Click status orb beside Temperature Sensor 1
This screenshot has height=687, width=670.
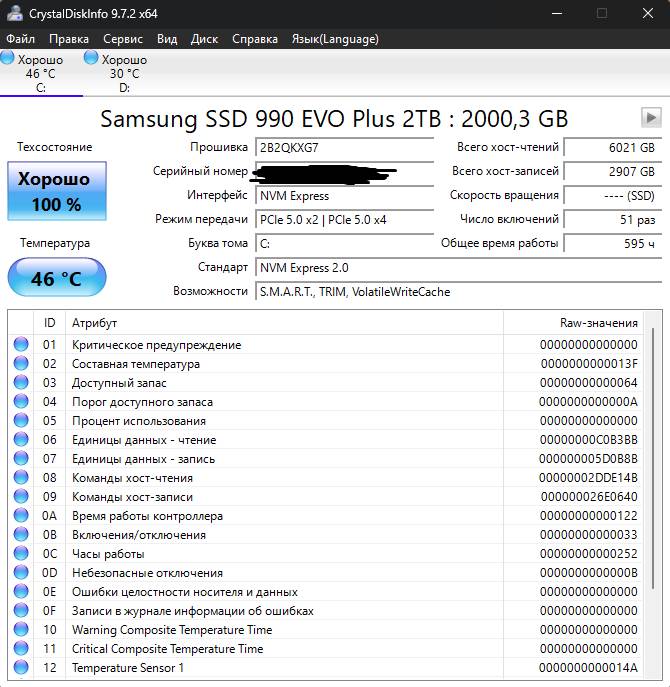pos(21,668)
